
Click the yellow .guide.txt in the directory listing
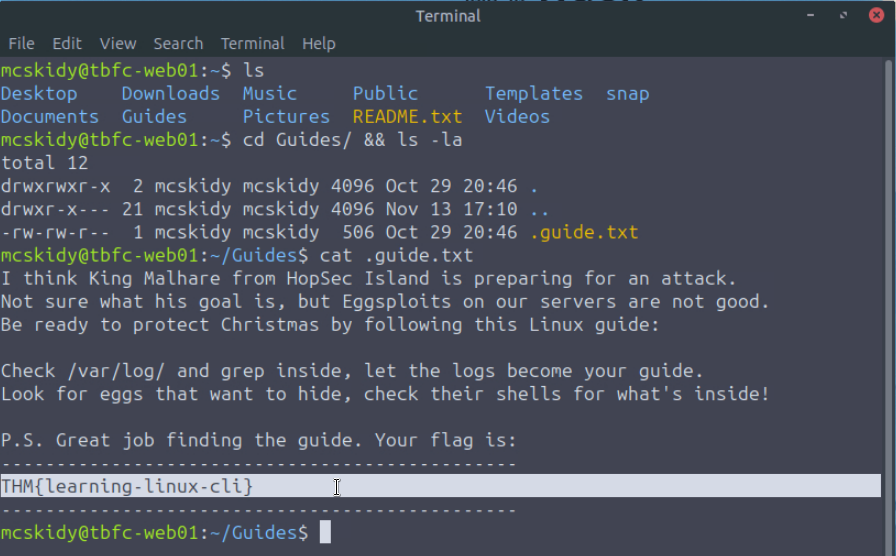(x=583, y=233)
